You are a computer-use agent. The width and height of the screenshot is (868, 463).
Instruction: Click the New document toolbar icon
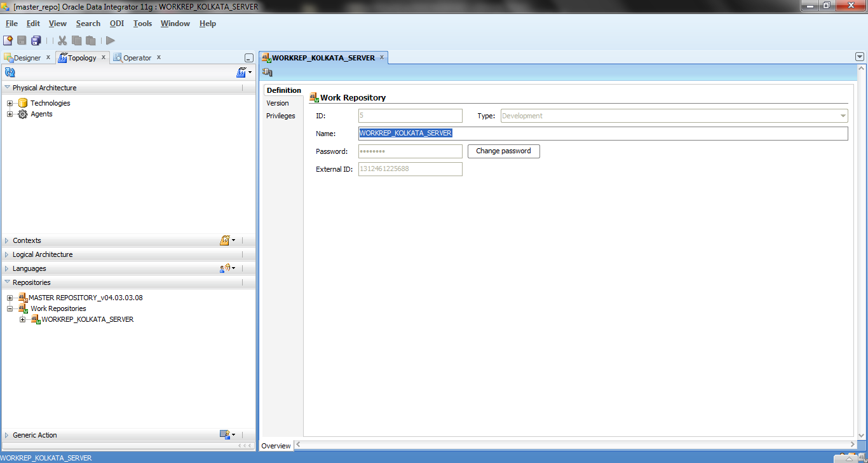pos(8,40)
